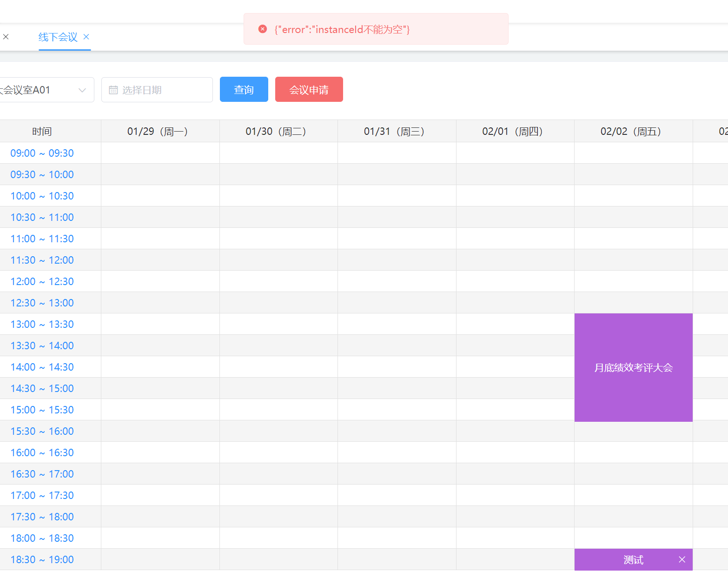This screenshot has width=728, height=585.
Task: Switch to the 线下会议 tab
Action: 58,37
